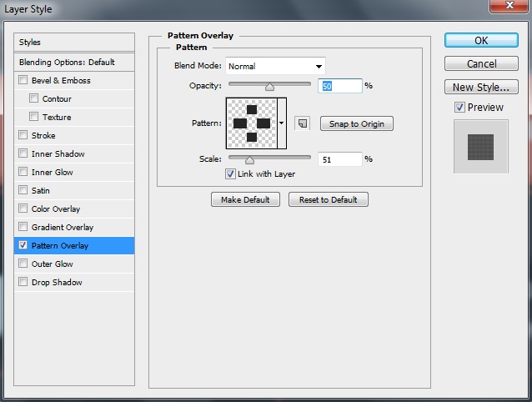Disable the Pattern Overlay checkbox
532x402 pixels.
click(x=23, y=246)
